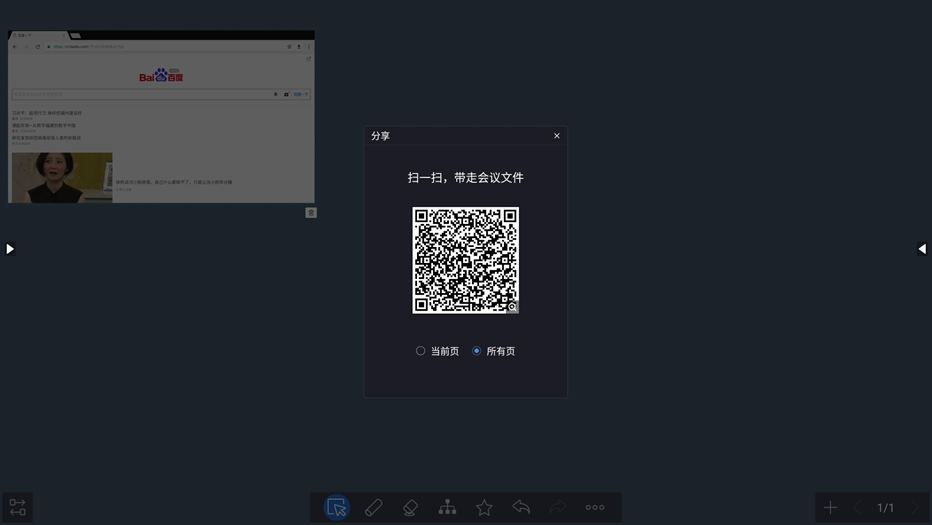932x525 pixels.
Task: Select the eraser tool
Action: click(410, 507)
